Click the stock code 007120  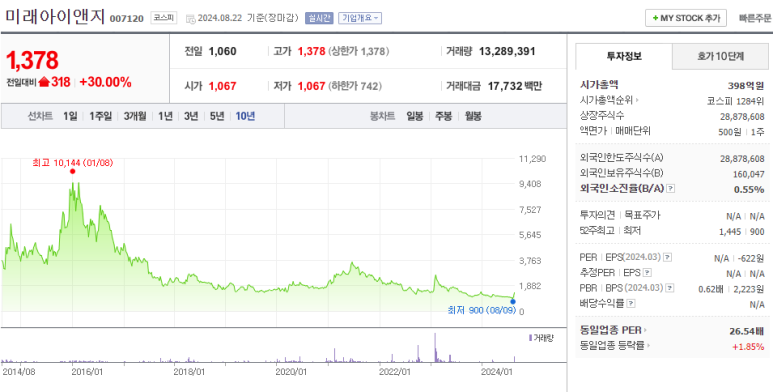click(127, 19)
